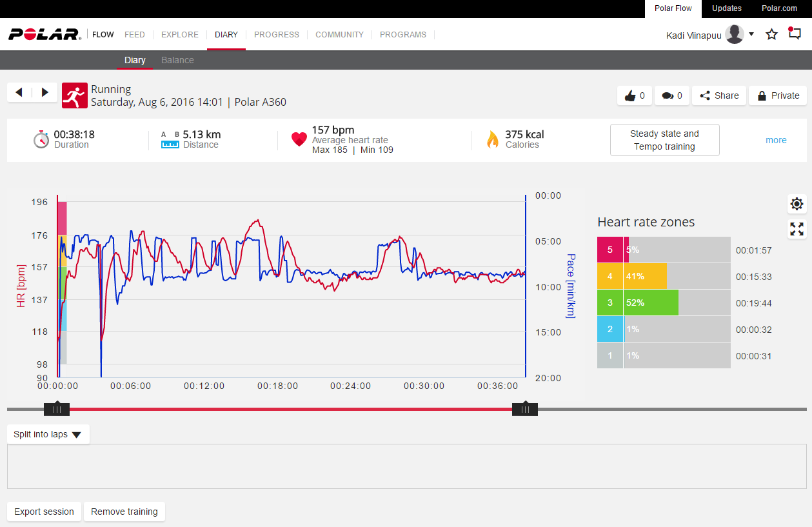Click the left range slider handle
This screenshot has height=527, width=812.
[57, 409]
